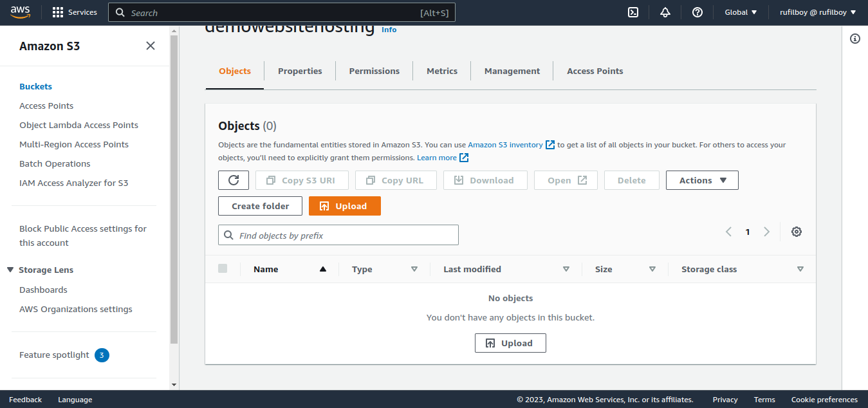Select page number 1 in pagination
Image resolution: width=868 pixels, height=408 pixels.
(748, 232)
